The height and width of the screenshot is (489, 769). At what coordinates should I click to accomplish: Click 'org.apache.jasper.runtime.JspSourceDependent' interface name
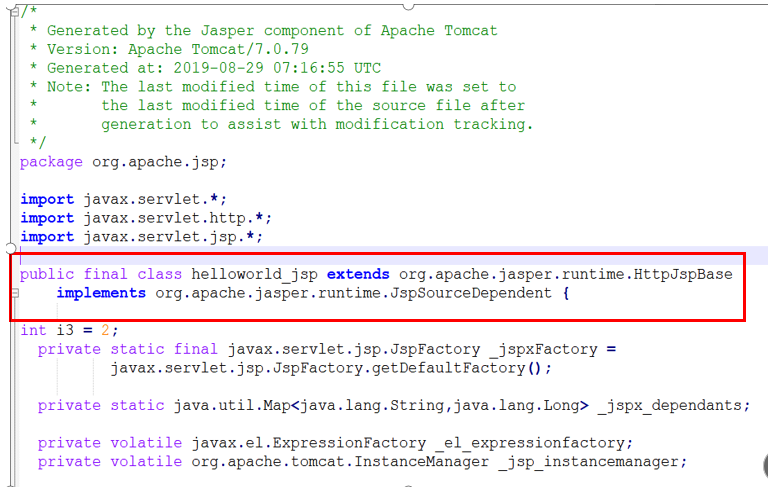pos(353,293)
